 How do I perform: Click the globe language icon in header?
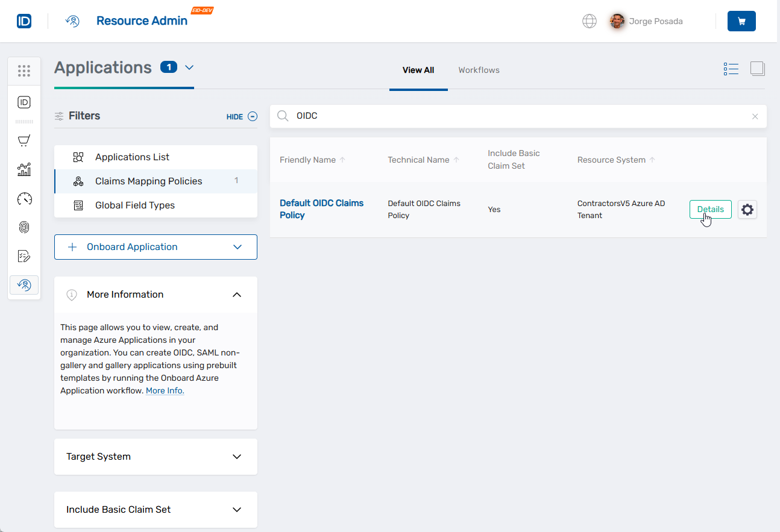click(x=589, y=21)
